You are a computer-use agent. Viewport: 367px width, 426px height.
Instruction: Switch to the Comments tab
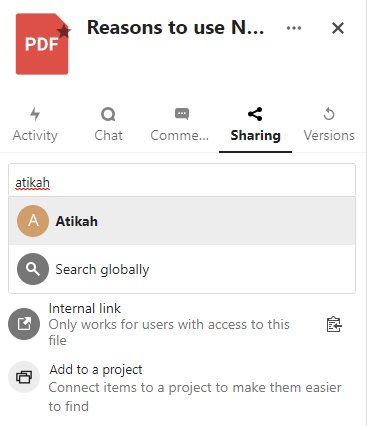[182, 125]
